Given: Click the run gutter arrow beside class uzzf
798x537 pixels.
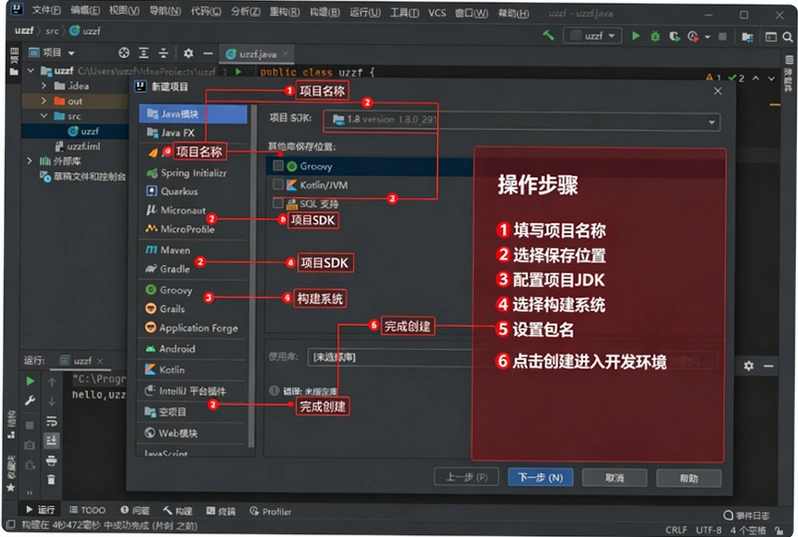Looking at the screenshot, I should tap(238, 72).
